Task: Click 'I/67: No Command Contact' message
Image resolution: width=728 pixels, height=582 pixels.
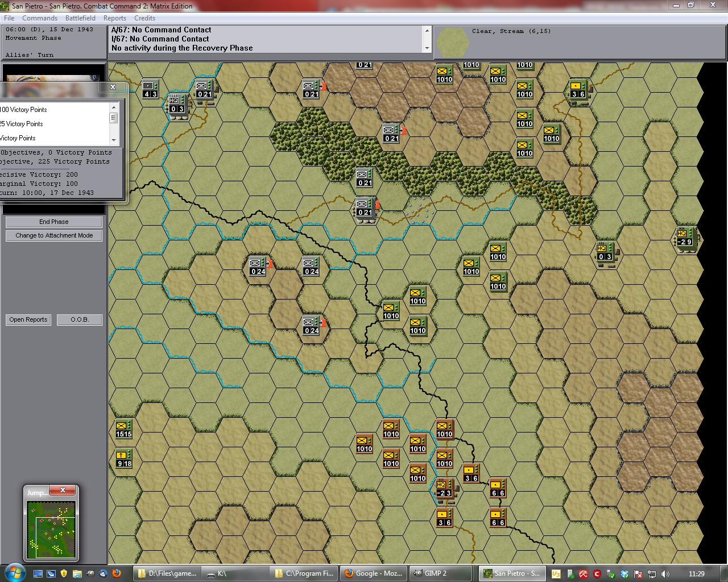Action: (x=160, y=39)
